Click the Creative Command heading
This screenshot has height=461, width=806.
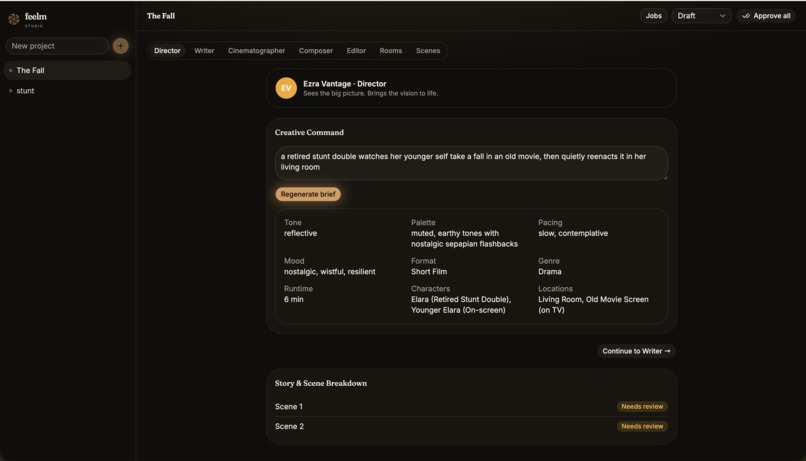tap(309, 133)
